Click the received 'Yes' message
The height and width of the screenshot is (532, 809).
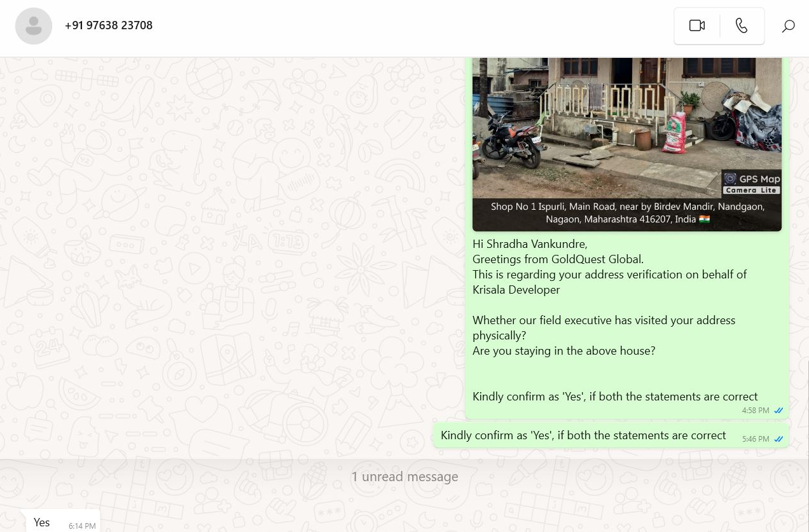pyautogui.click(x=42, y=522)
